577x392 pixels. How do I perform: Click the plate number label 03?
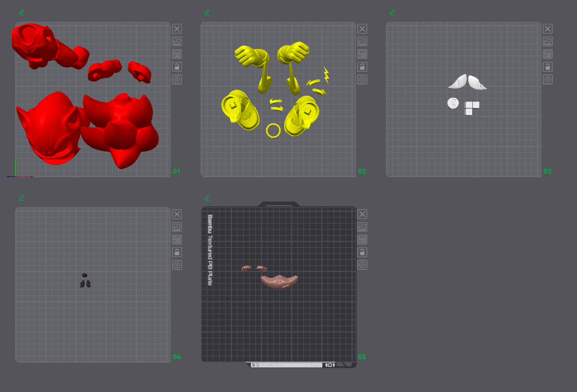point(547,171)
